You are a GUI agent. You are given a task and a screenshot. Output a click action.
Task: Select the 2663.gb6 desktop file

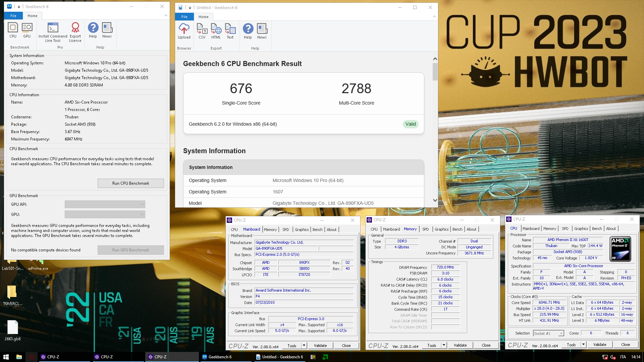tap(12, 330)
